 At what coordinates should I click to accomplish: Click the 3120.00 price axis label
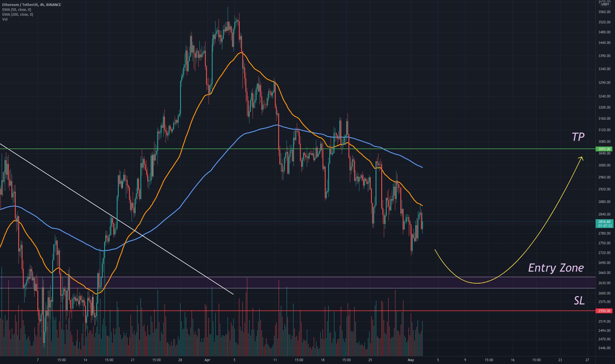(x=604, y=130)
